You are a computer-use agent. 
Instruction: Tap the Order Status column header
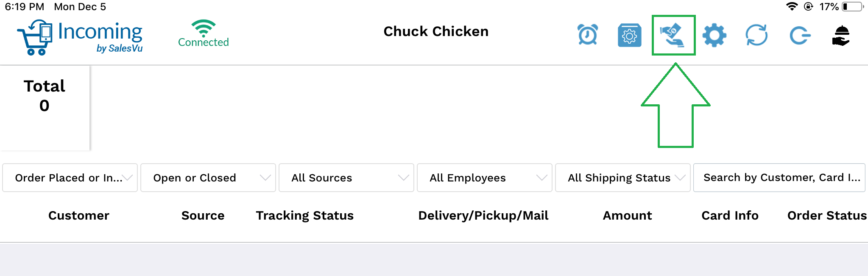[827, 215]
